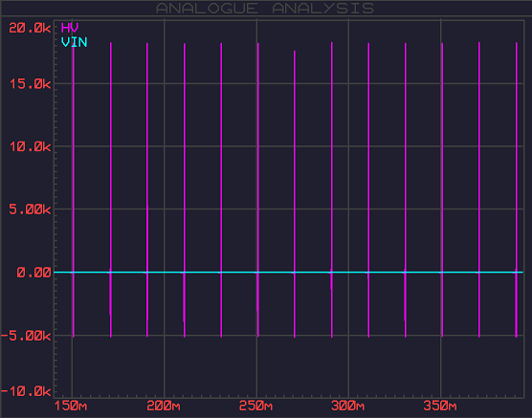The width and height of the screenshot is (532, 418).
Task: Click the 5.00k y-axis label
Action: (x=30, y=209)
